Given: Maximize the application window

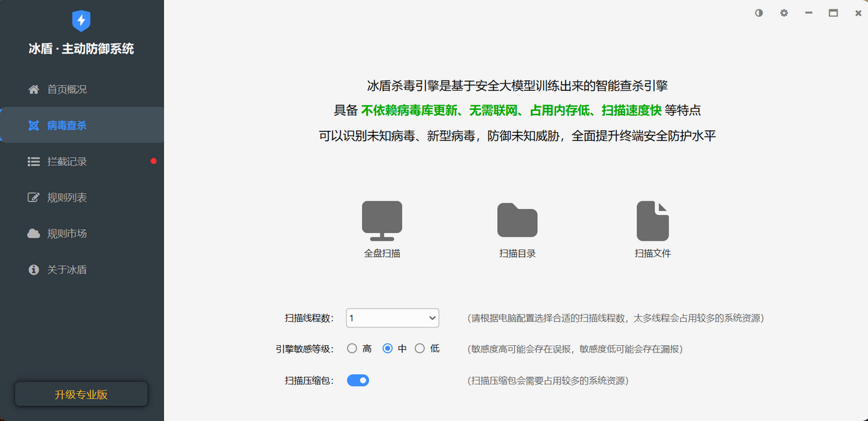Looking at the screenshot, I should click(833, 13).
